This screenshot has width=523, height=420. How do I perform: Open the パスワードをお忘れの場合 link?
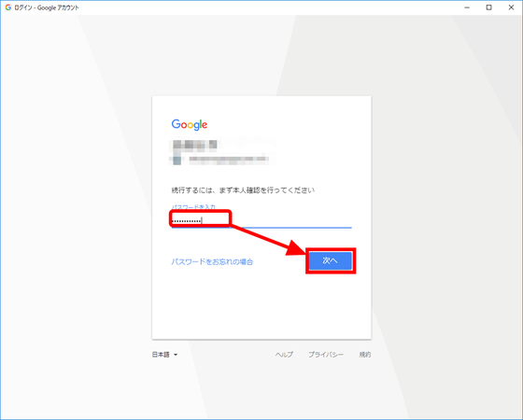pos(212,261)
